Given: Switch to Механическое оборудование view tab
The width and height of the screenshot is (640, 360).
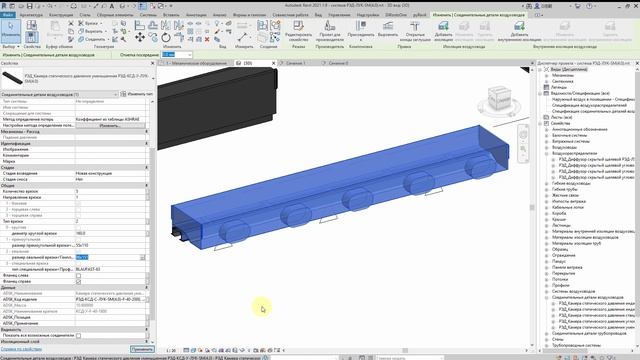Looking at the screenshot, I should [x=196, y=63].
